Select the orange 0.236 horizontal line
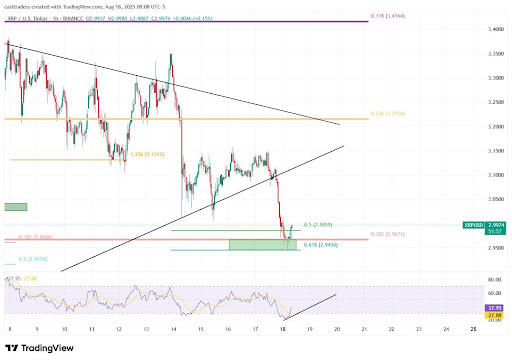 point(186,119)
